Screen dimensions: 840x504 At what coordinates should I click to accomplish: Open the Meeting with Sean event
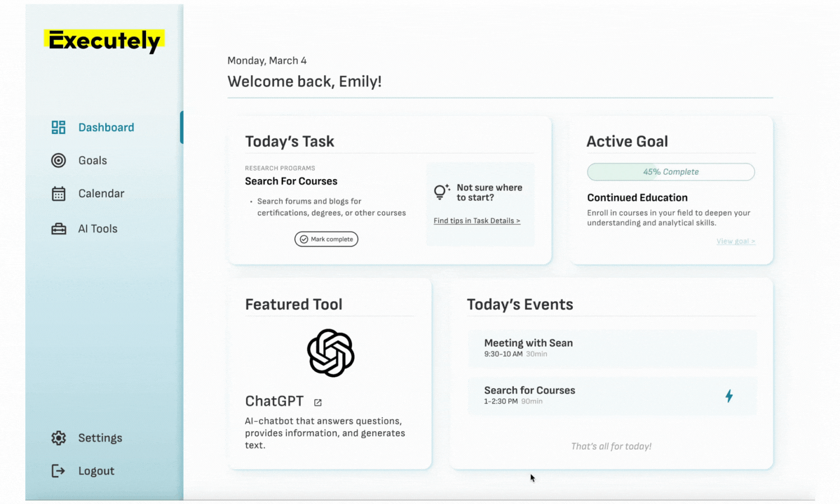click(x=612, y=348)
